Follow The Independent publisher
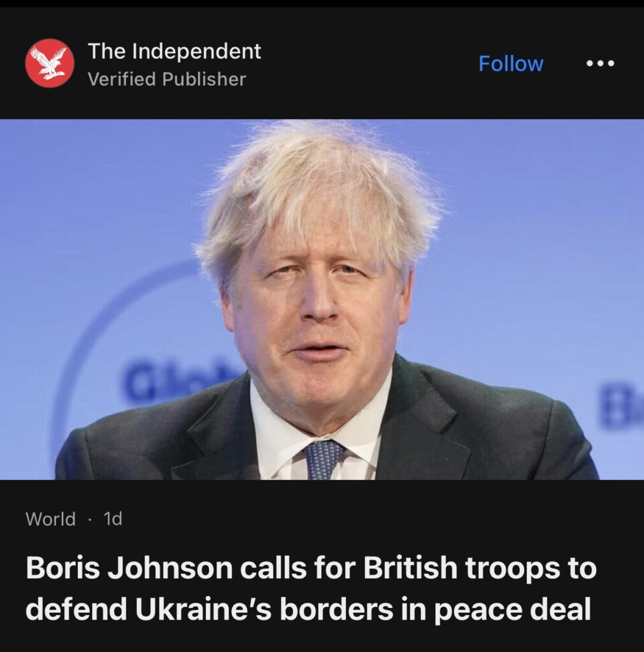 (511, 64)
